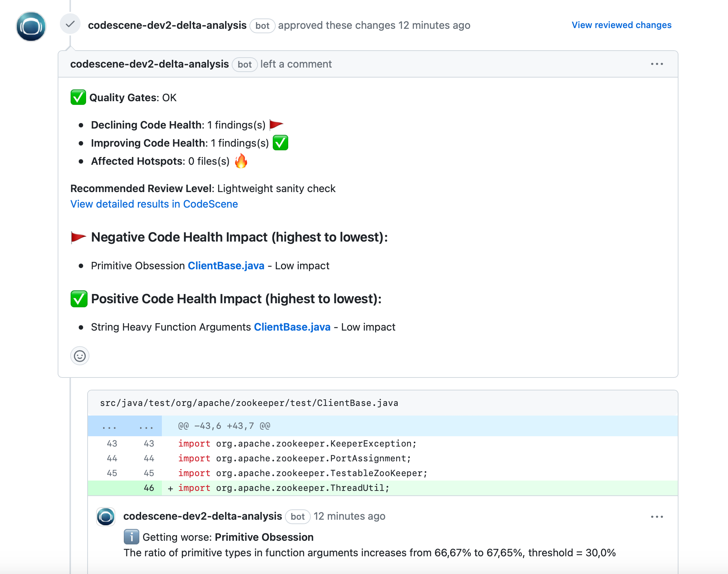The image size is (728, 574).
Task: Open View detailed results in CodeScene
Action: point(154,204)
